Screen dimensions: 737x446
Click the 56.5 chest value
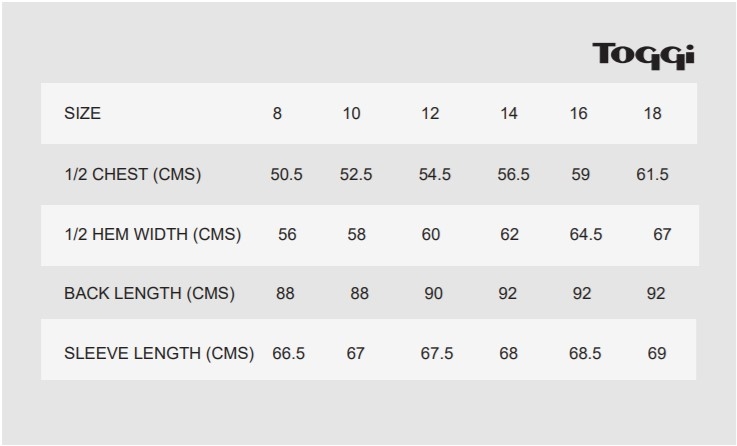coord(513,174)
